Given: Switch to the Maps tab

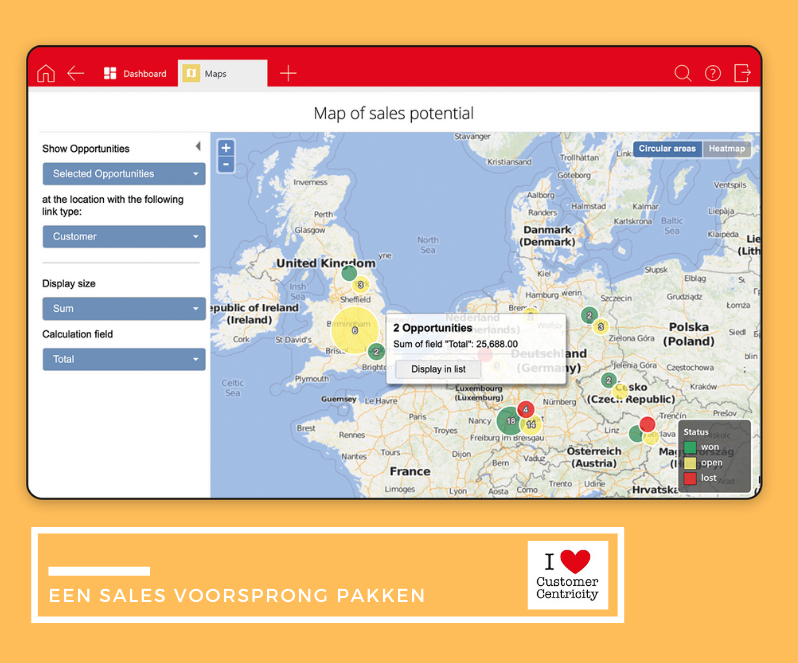Looking at the screenshot, I should click(x=222, y=73).
